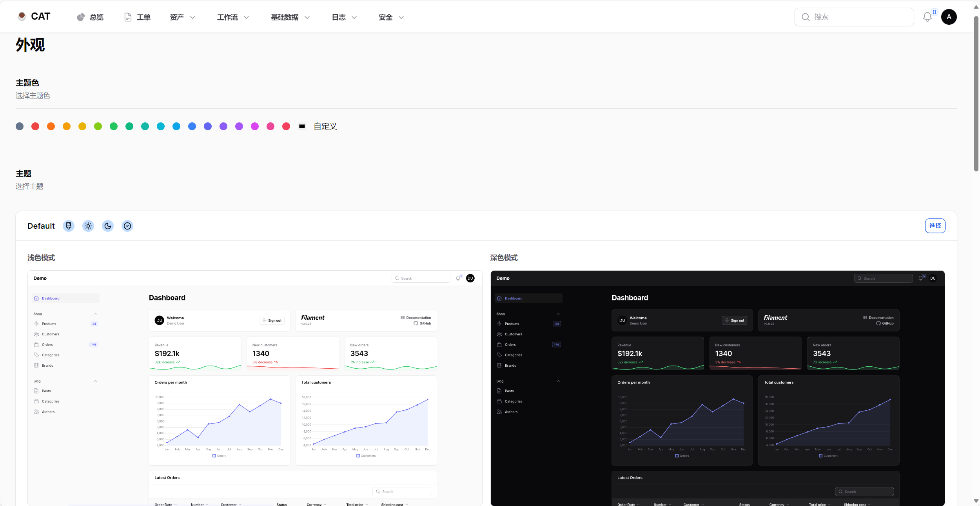
Task: Click the 总览 pie chart icon
Action: (81, 17)
